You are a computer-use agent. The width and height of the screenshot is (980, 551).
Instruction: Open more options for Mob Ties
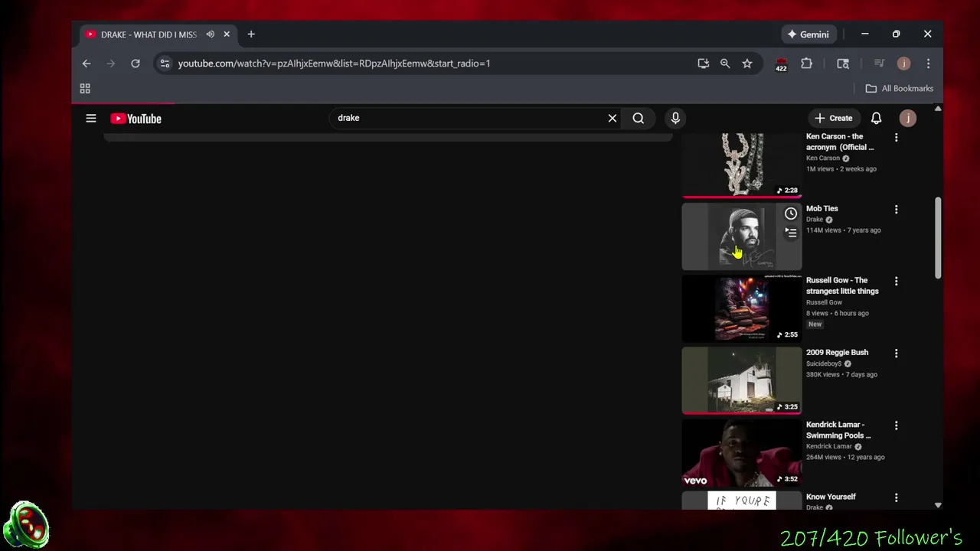click(x=896, y=210)
